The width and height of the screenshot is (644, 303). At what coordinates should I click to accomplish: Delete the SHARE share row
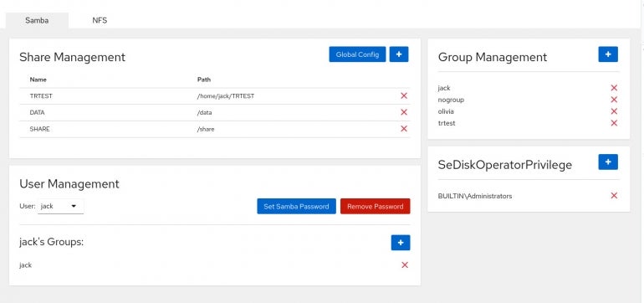pos(404,129)
